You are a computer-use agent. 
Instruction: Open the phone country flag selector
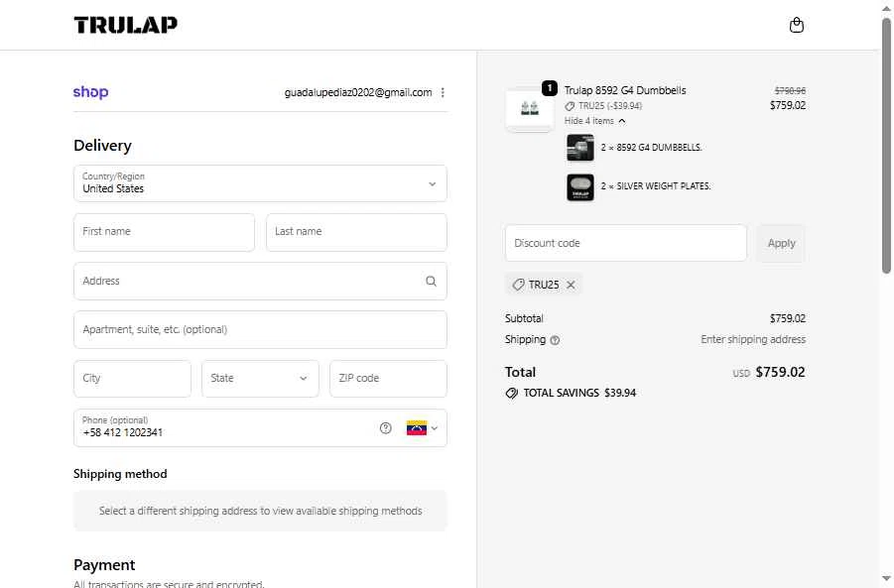(422, 428)
